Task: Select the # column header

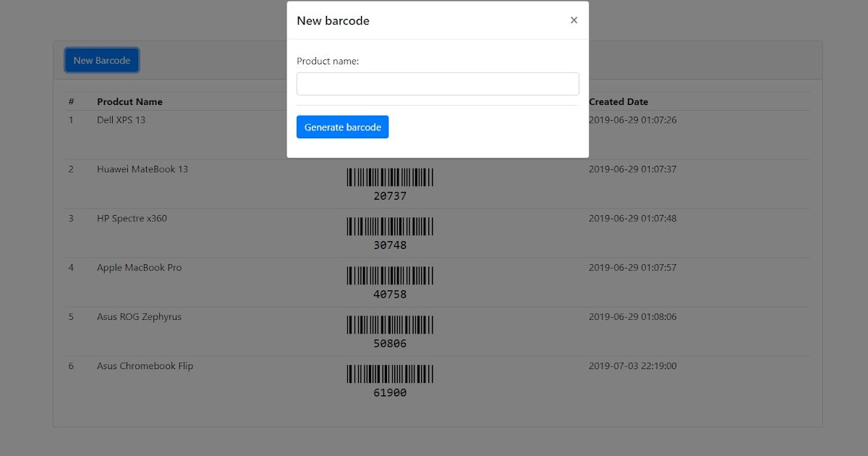Action: tap(71, 101)
